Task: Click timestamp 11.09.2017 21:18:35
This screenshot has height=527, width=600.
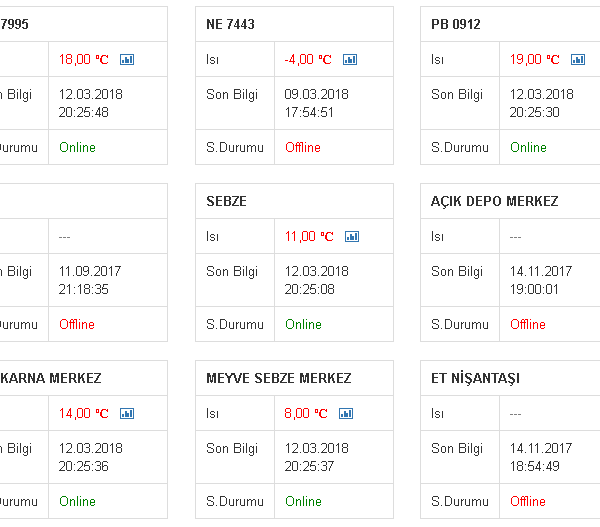Action: tap(90, 280)
